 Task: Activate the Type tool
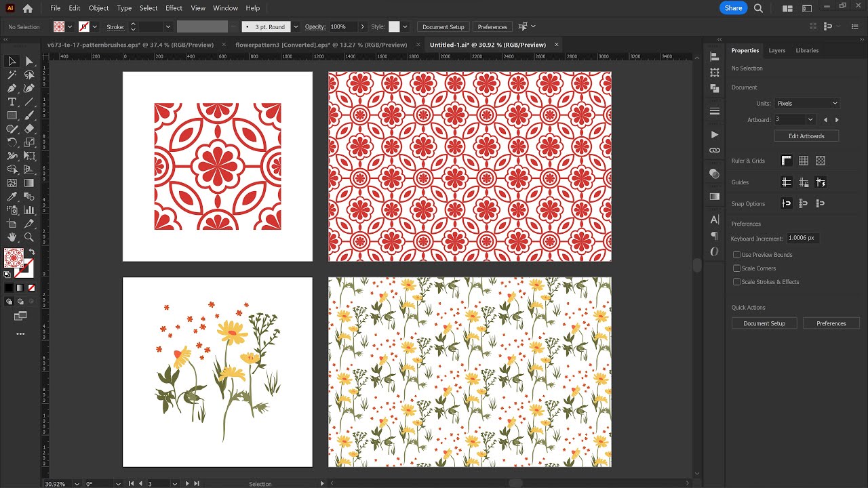click(x=12, y=102)
